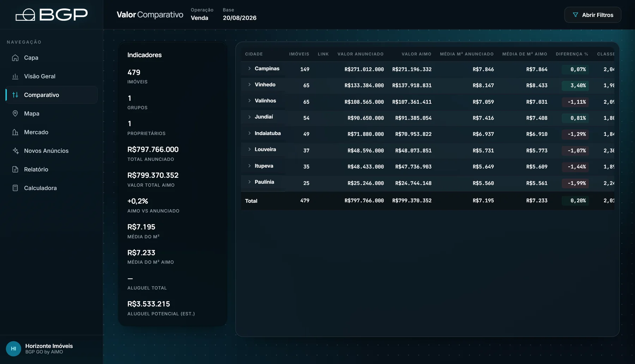The image size is (635, 364).
Task: Click the Horizonte Imóveis account name
Action: click(49, 346)
